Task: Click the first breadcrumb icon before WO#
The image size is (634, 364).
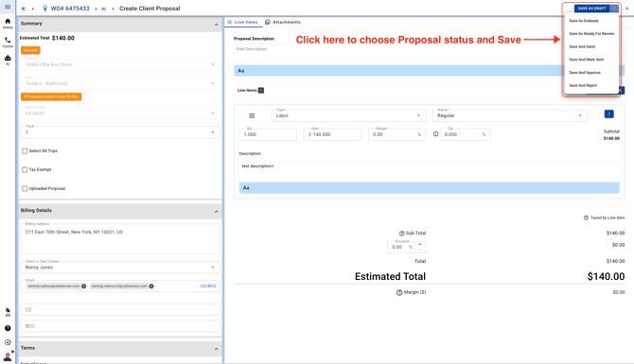Action: coord(24,9)
